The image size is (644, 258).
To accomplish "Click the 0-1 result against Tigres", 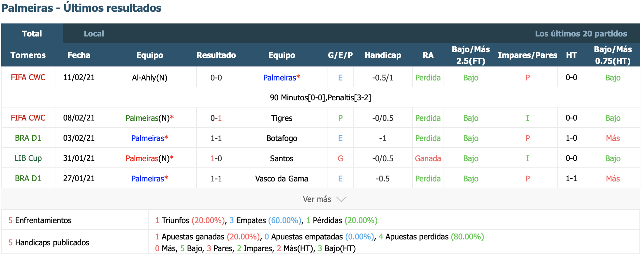I will (x=216, y=118).
